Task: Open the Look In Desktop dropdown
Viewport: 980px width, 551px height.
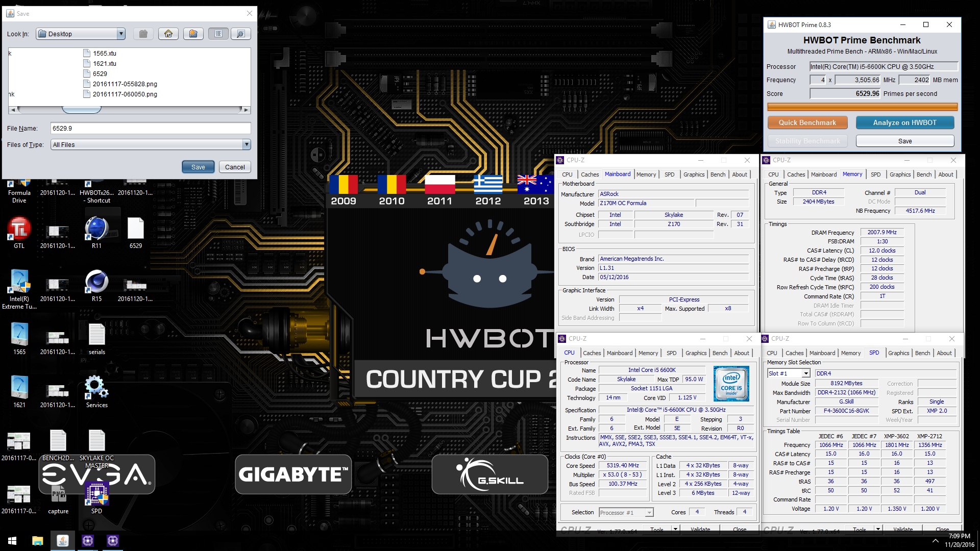Action: coord(81,34)
